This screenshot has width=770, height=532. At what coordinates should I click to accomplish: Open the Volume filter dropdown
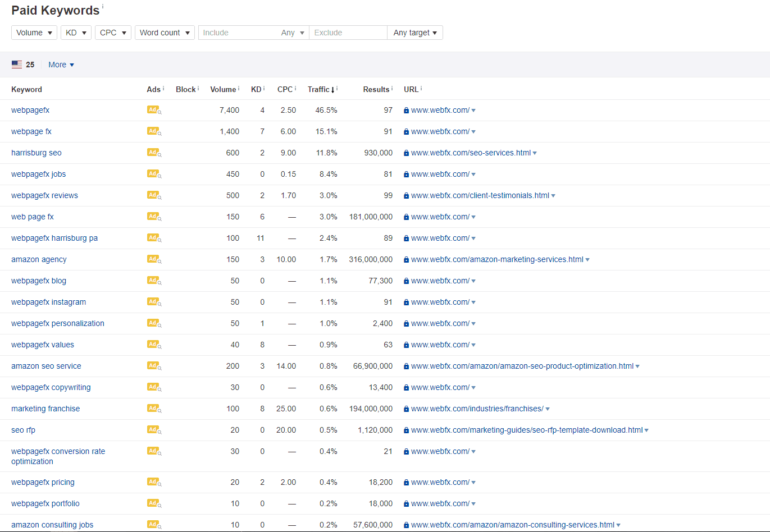click(x=34, y=32)
